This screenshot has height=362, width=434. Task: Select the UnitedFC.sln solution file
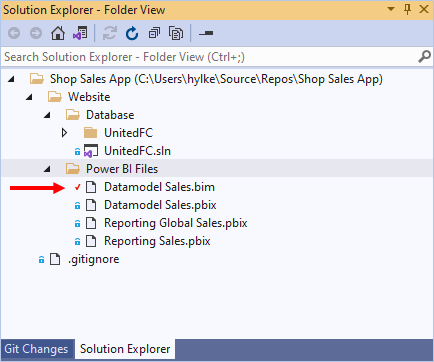137,151
